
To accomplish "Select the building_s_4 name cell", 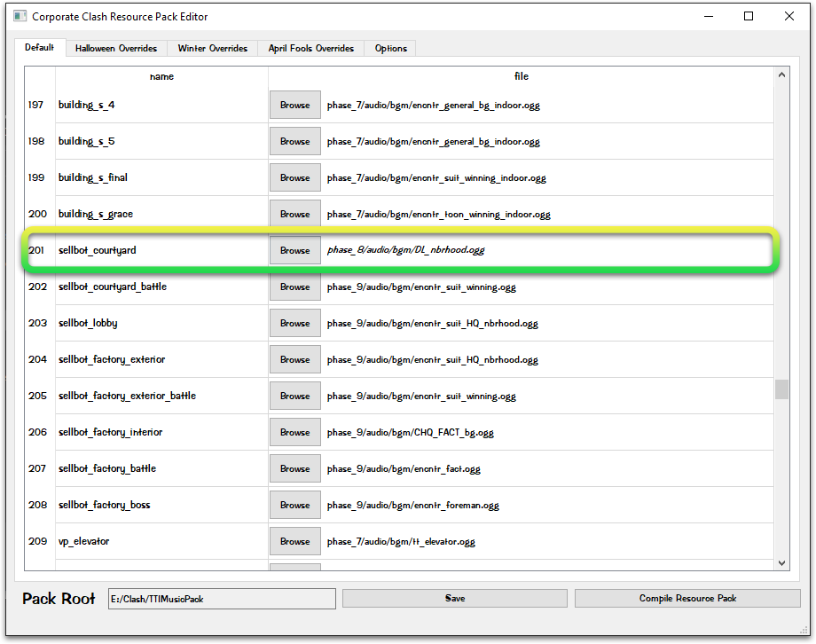I will point(161,105).
